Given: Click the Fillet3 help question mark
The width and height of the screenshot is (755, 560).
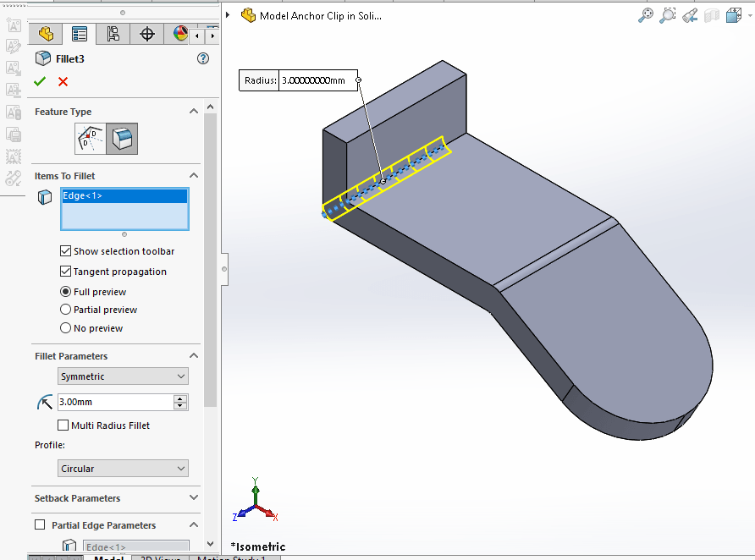Looking at the screenshot, I should tap(202, 58).
